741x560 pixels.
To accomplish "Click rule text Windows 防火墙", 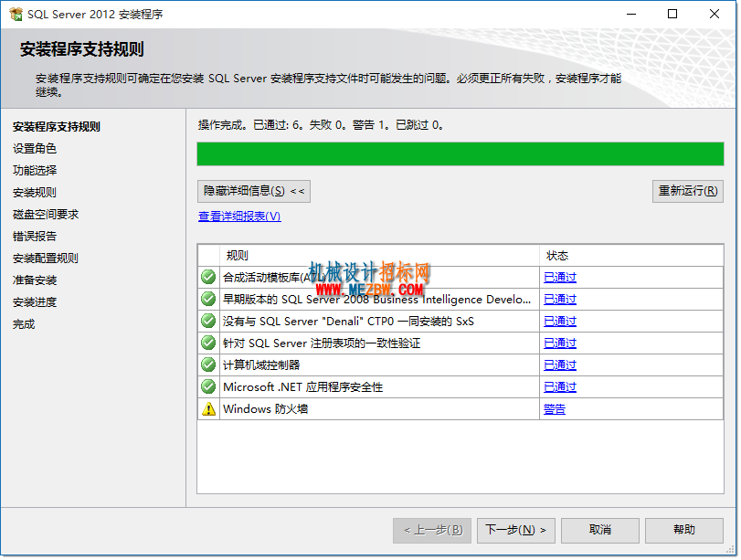I will pyautogui.click(x=266, y=408).
